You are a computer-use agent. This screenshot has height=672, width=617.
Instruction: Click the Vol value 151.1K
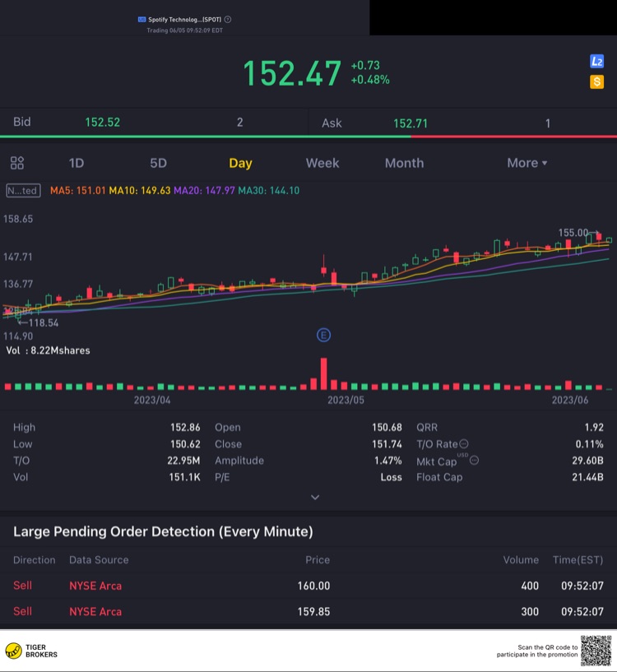point(184,477)
